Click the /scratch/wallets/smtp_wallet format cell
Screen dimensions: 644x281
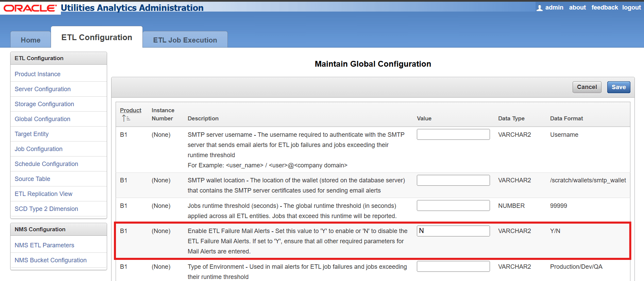click(x=588, y=180)
